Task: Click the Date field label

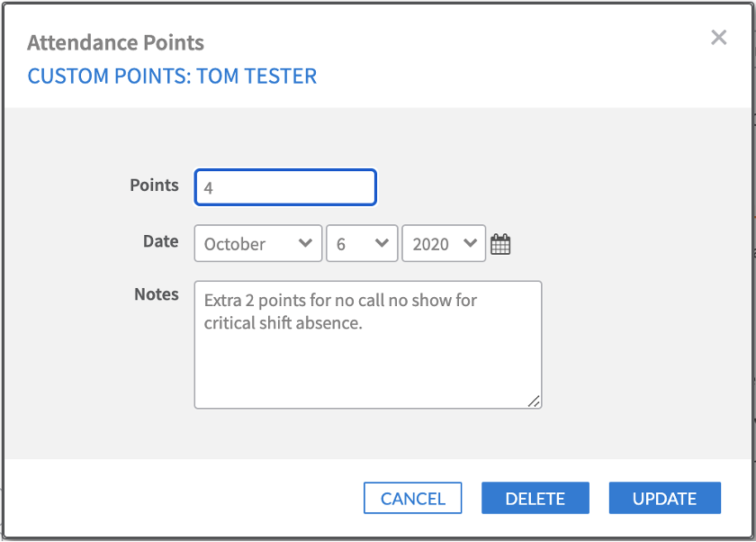Action: coord(161,241)
